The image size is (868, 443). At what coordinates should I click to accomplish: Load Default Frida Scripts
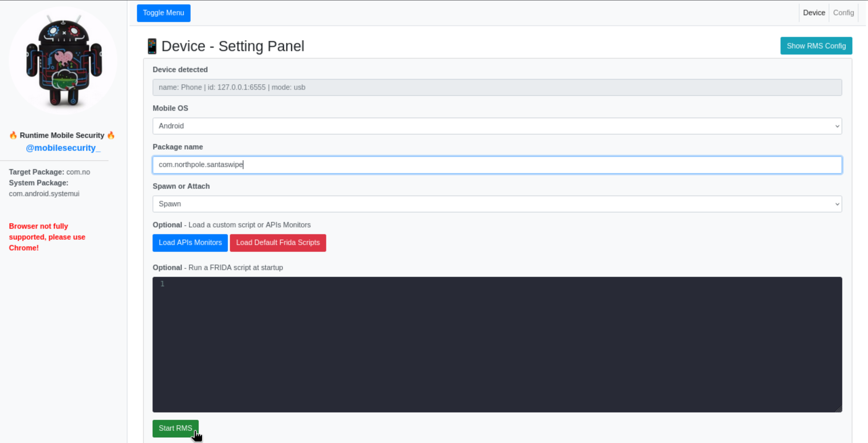tap(278, 243)
